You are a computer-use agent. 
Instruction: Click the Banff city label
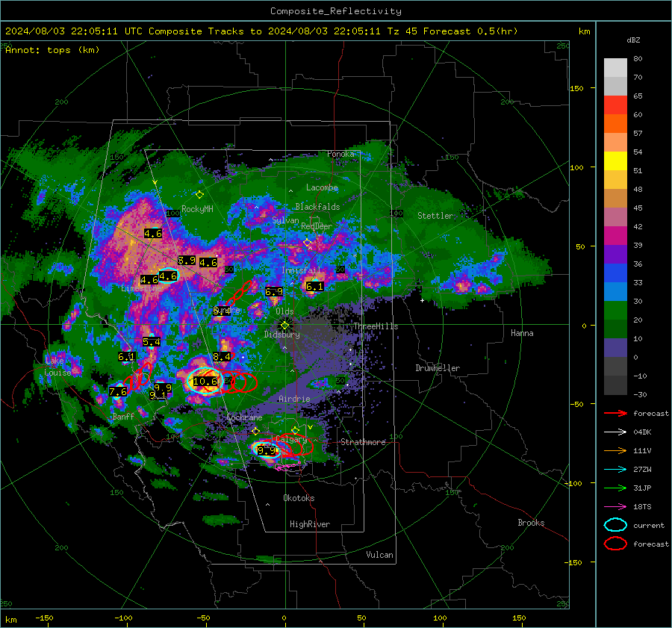point(123,417)
